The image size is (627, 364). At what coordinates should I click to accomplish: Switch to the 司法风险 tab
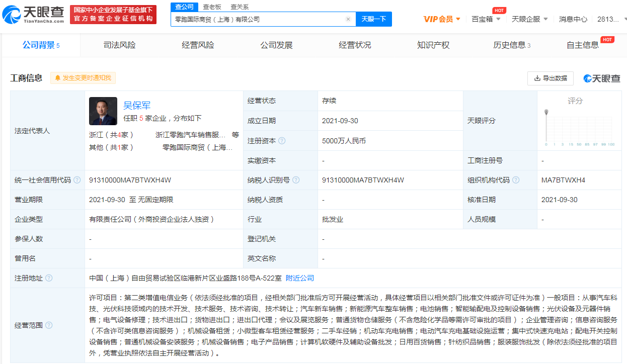coord(119,45)
